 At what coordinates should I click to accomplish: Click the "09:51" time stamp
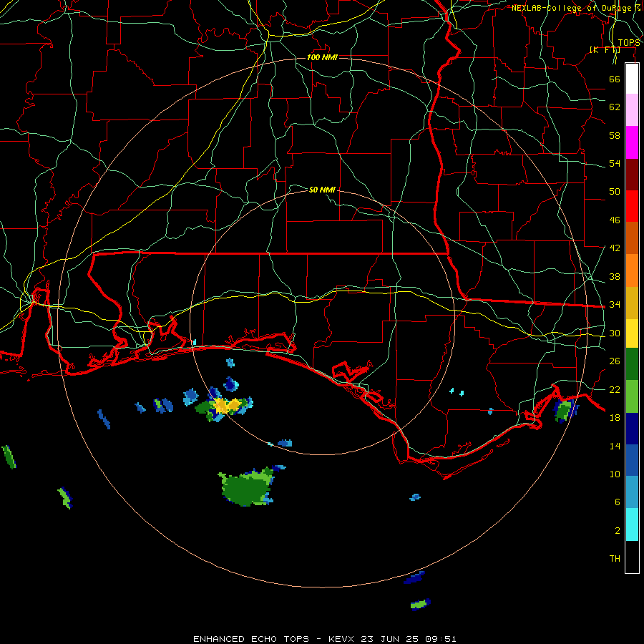click(440, 639)
